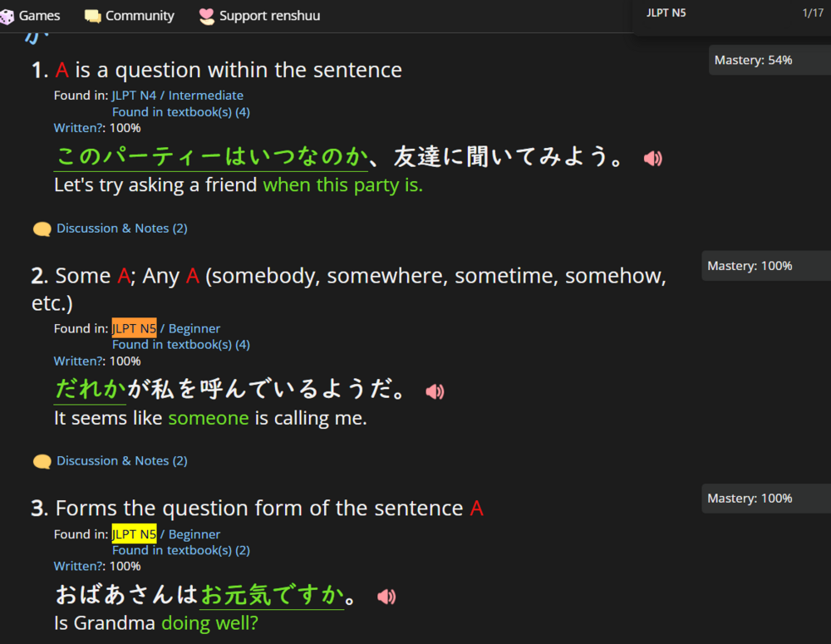Viewport: 831px width, 644px height.
Task: Open the Beginner link under grammar point 3
Action: [x=194, y=533]
